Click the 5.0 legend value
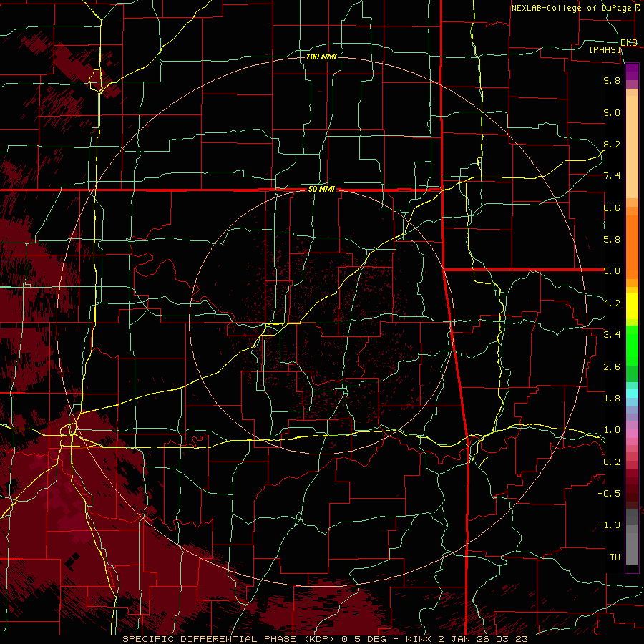The height and width of the screenshot is (644, 644). point(612,271)
